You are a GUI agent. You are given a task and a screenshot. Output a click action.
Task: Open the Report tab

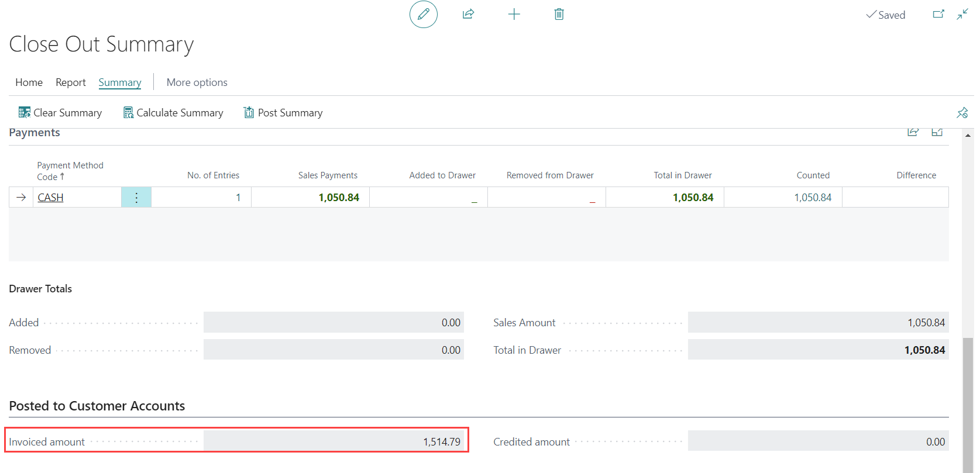(x=70, y=82)
